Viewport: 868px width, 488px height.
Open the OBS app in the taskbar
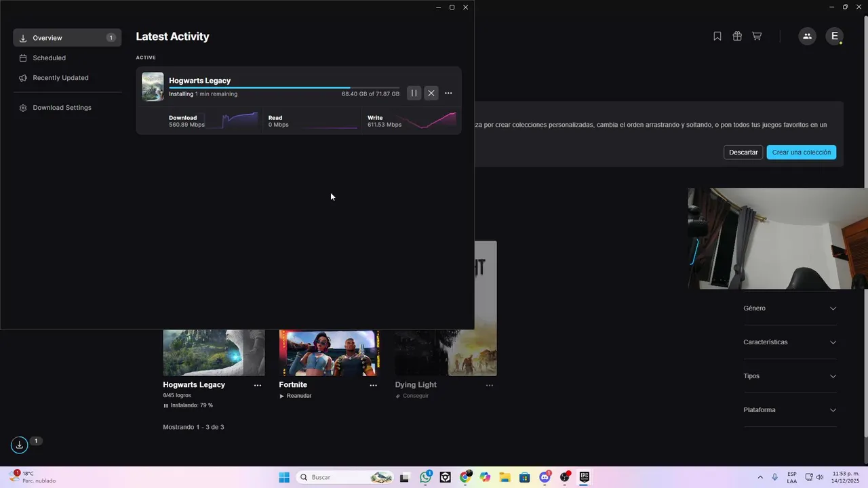pyautogui.click(x=564, y=478)
